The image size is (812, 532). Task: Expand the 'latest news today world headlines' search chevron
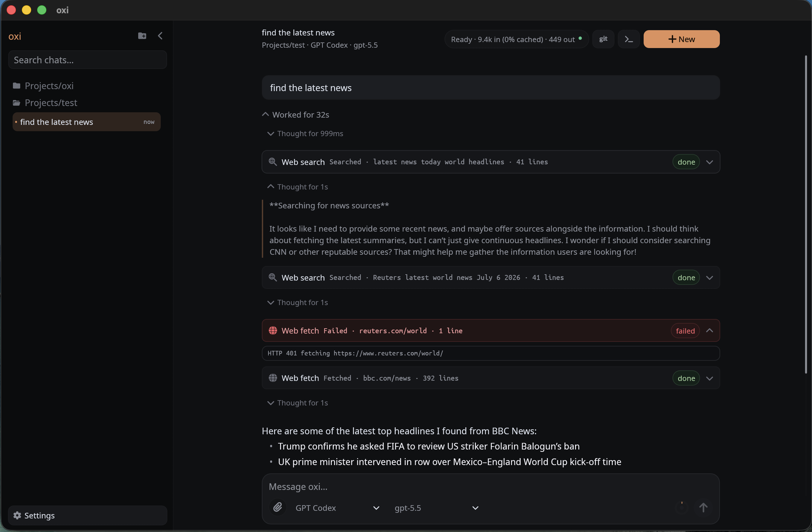(x=709, y=162)
